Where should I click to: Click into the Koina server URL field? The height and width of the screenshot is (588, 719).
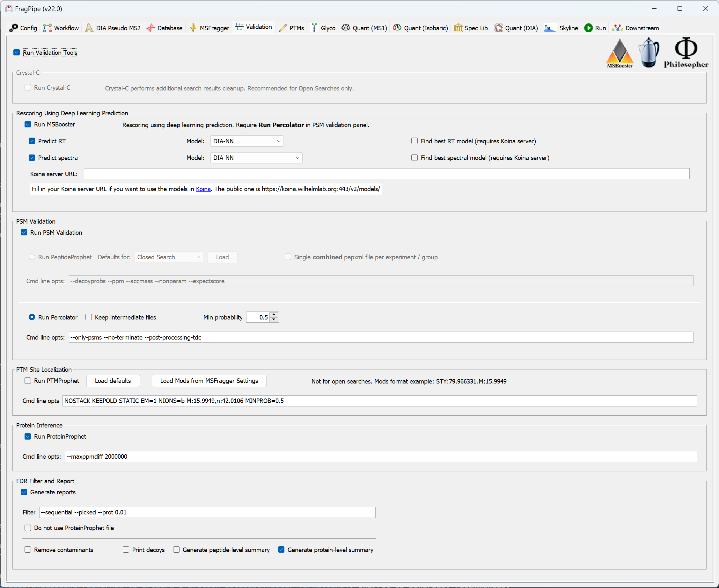tap(386, 174)
